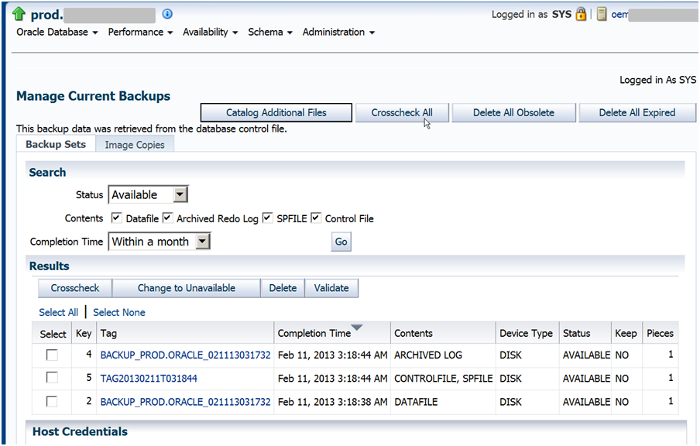Toggle the Control File checkbox
This screenshot has width=700, height=446.
(316, 218)
